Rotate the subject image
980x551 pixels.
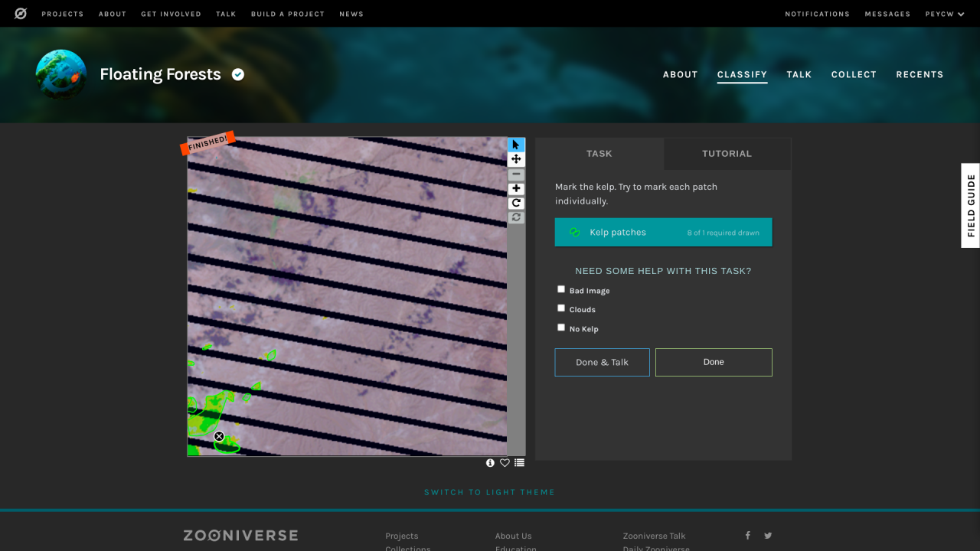(x=516, y=203)
